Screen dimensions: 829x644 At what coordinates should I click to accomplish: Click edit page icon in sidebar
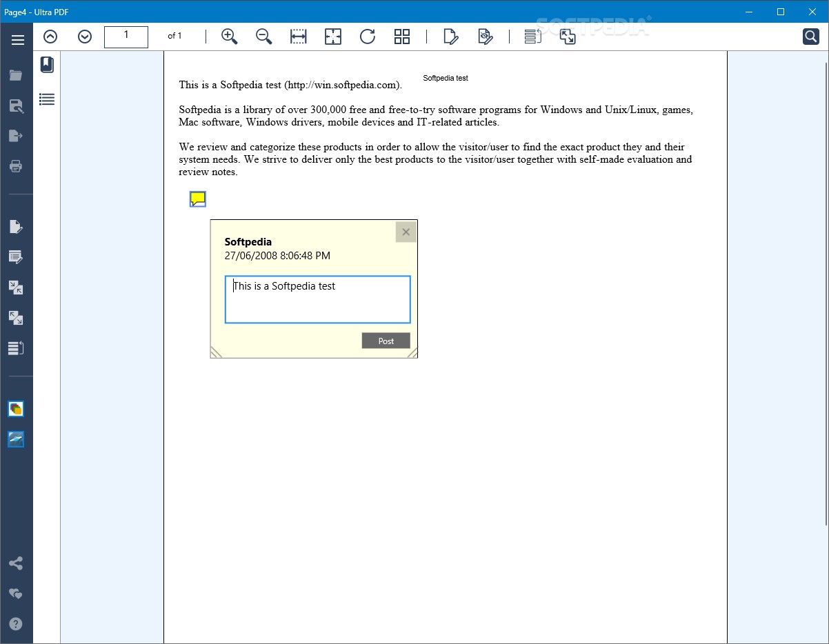16,227
